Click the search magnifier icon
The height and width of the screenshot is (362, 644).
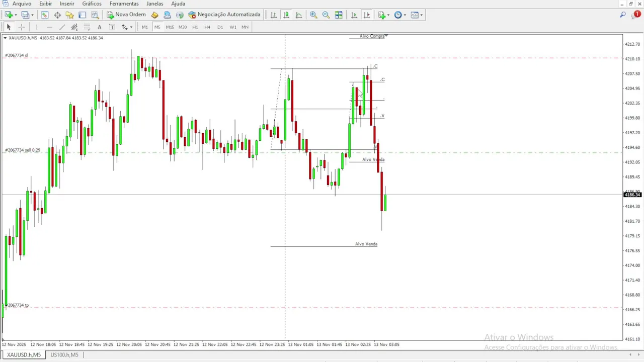622,15
